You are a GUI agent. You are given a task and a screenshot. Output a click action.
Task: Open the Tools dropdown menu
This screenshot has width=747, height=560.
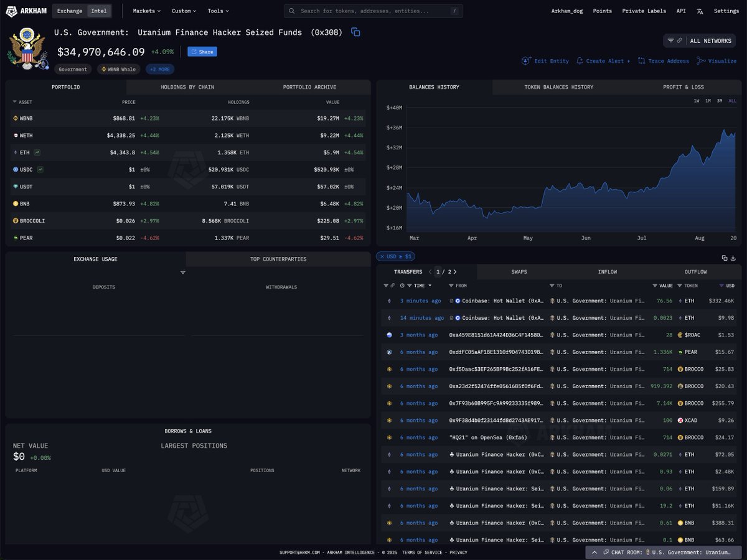(x=218, y=11)
